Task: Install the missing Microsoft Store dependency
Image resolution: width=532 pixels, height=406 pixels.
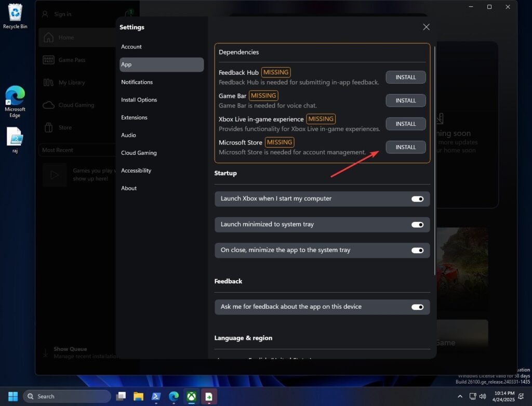Action: [x=405, y=147]
